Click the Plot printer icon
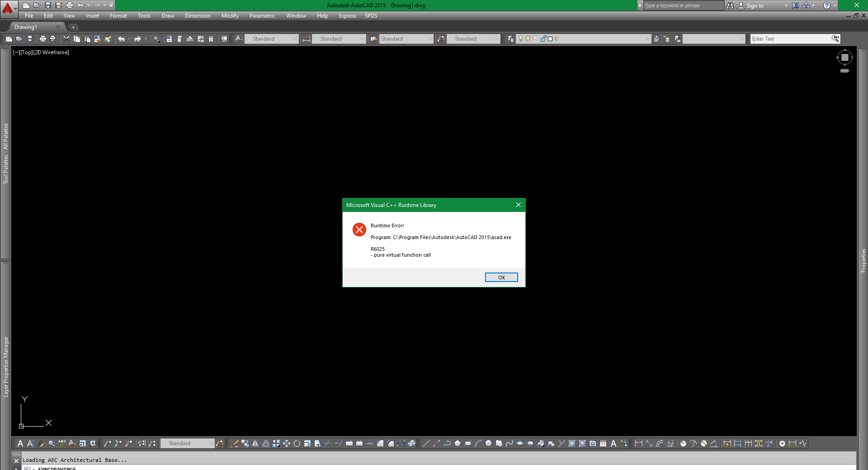 click(43, 39)
